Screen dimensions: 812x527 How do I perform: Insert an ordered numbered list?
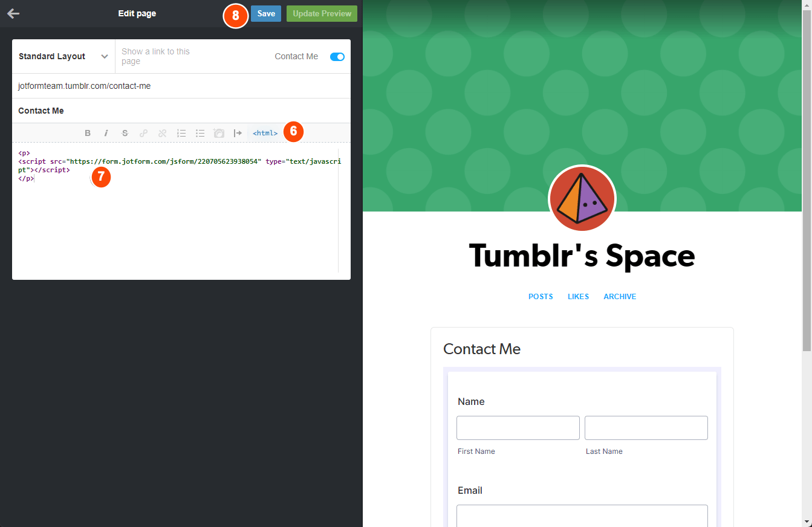coord(181,133)
